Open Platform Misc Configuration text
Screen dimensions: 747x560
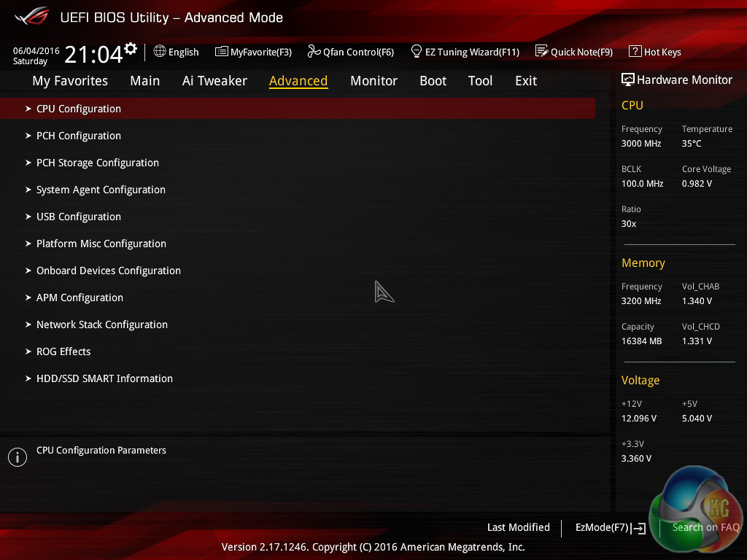coord(101,244)
